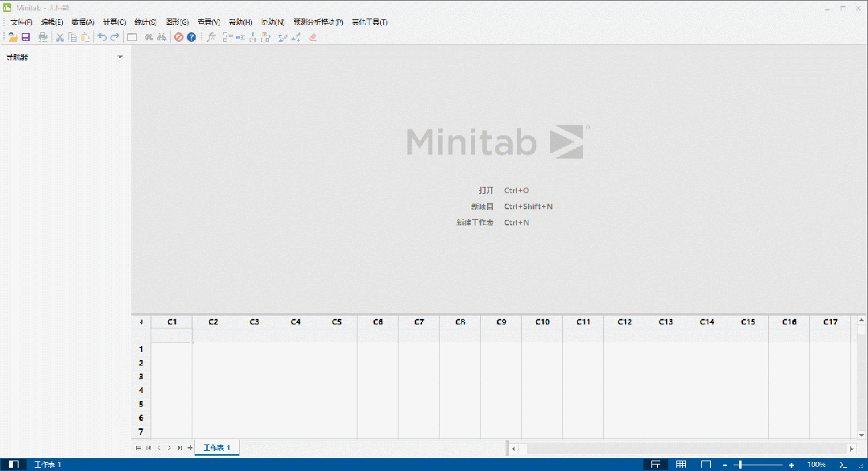Click the Cut scissors icon
Screen dimensions: 868x471
(x=60, y=37)
